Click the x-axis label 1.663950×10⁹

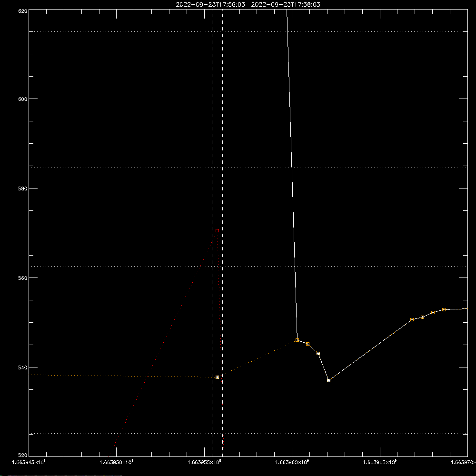click(x=117, y=462)
